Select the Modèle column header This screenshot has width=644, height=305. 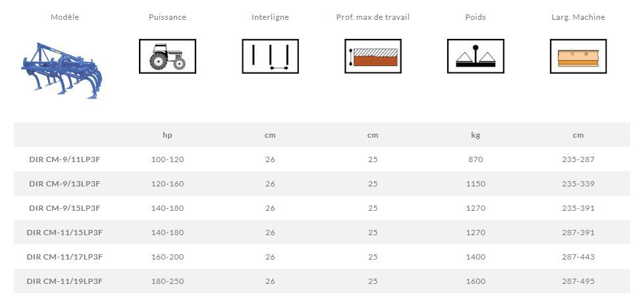click(x=65, y=17)
